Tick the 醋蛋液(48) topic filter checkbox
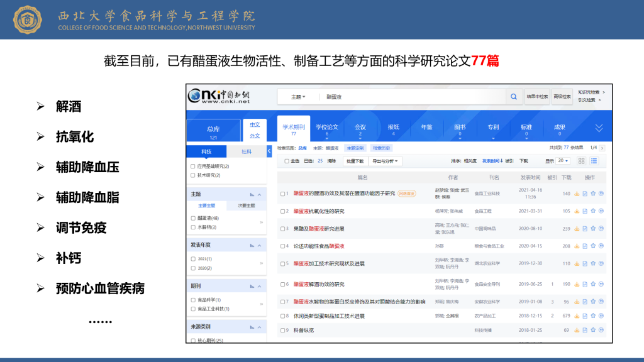The image size is (644, 362). [x=193, y=217]
